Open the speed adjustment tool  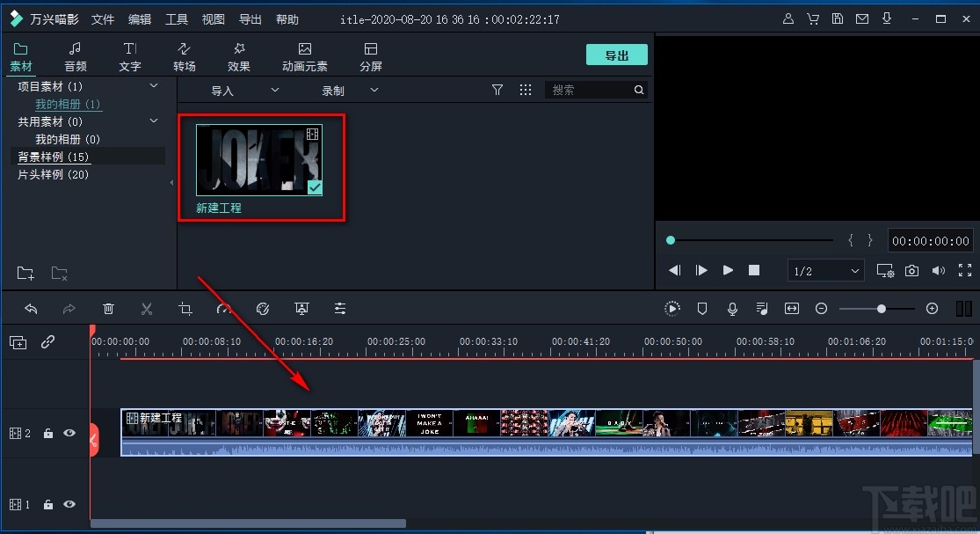tap(224, 309)
